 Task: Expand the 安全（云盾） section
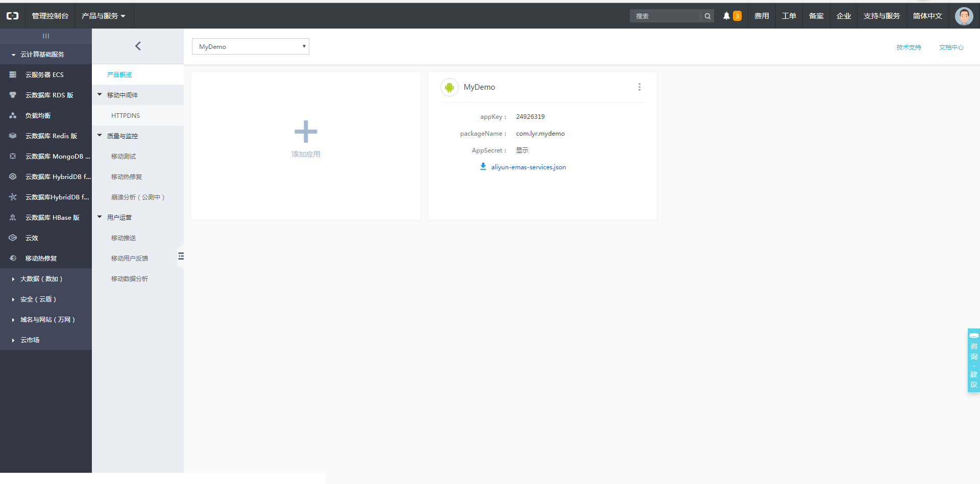pyautogui.click(x=46, y=299)
